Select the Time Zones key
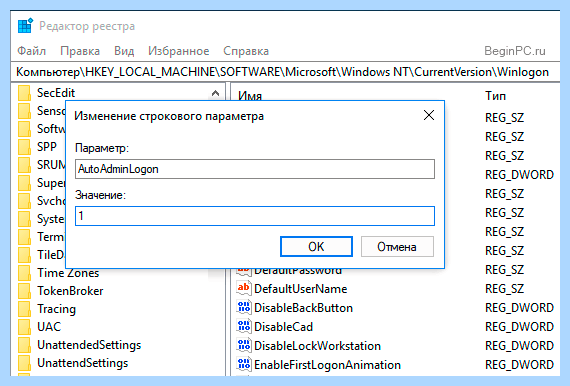The image size is (570, 386). tap(68, 273)
